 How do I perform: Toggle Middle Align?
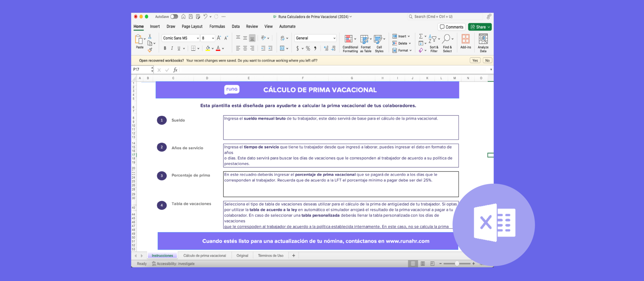(245, 38)
